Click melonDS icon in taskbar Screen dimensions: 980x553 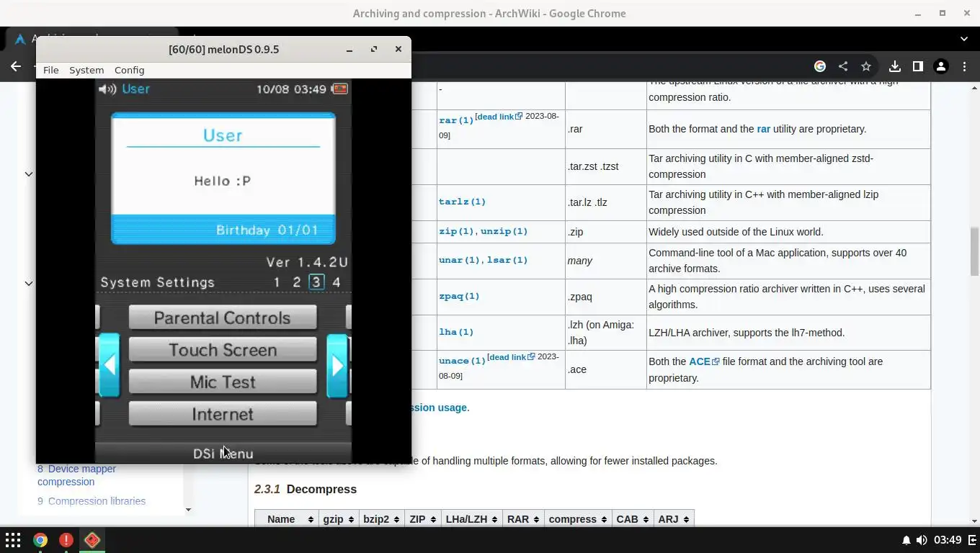(92, 540)
